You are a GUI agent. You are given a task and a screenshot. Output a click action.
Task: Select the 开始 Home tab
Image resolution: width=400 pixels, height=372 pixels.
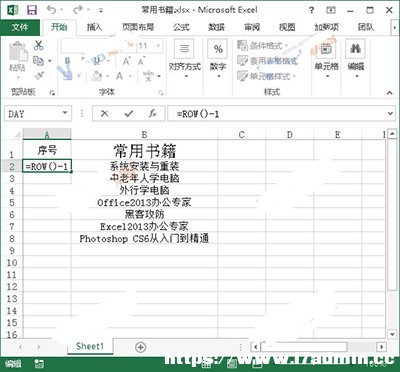pyautogui.click(x=59, y=27)
